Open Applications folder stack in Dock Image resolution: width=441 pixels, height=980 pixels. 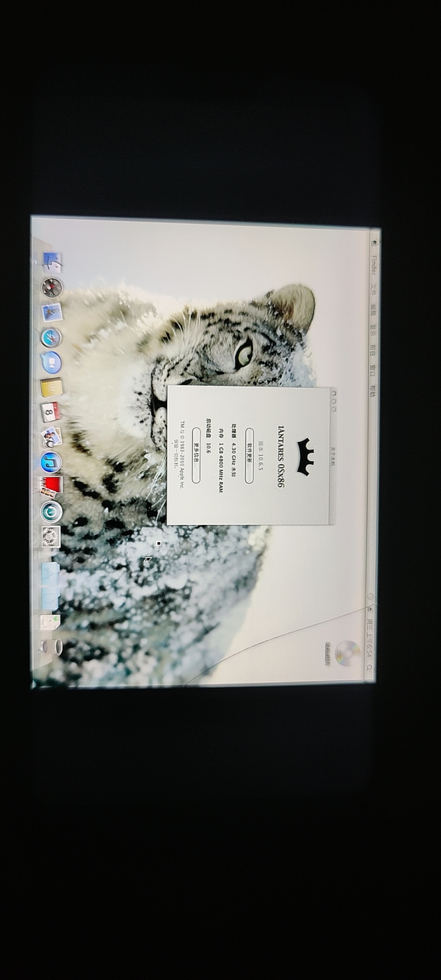pyautogui.click(x=51, y=573)
